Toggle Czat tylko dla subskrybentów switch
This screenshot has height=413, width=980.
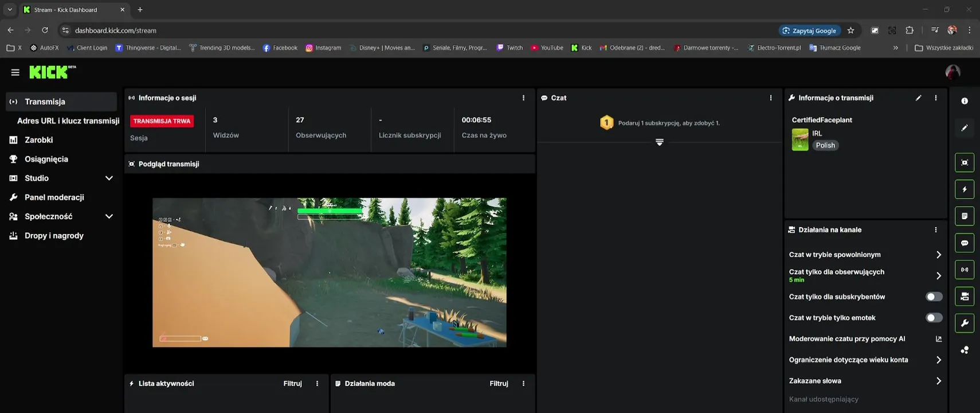[x=934, y=297]
